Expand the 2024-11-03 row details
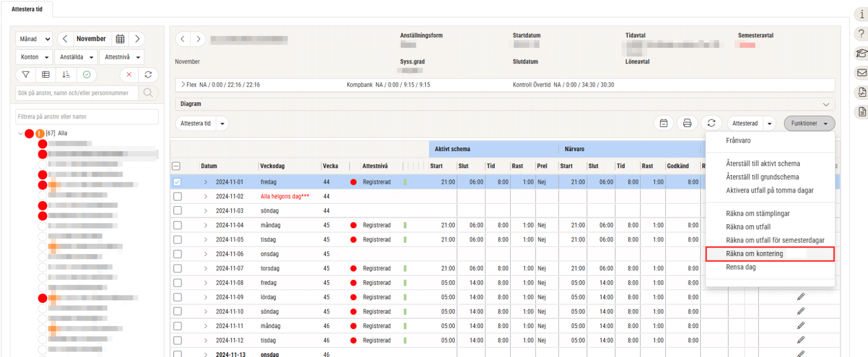The width and height of the screenshot is (868, 357). 206,211
